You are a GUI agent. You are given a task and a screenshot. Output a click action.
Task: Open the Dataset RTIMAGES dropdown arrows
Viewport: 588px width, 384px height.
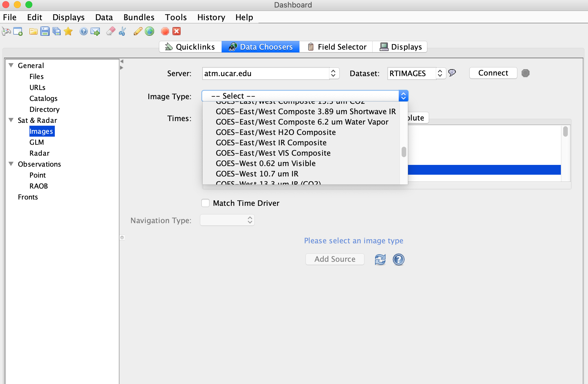(x=440, y=73)
